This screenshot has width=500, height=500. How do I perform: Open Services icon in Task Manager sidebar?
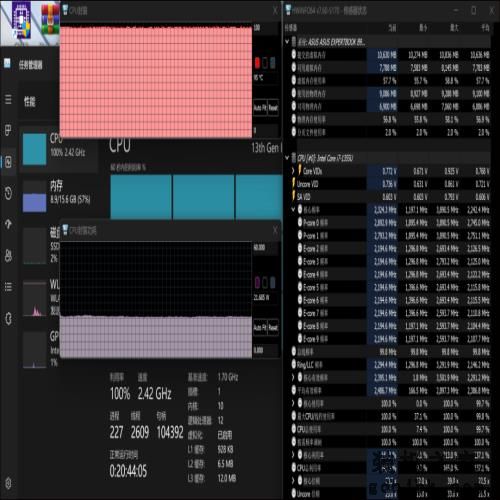(x=8, y=318)
